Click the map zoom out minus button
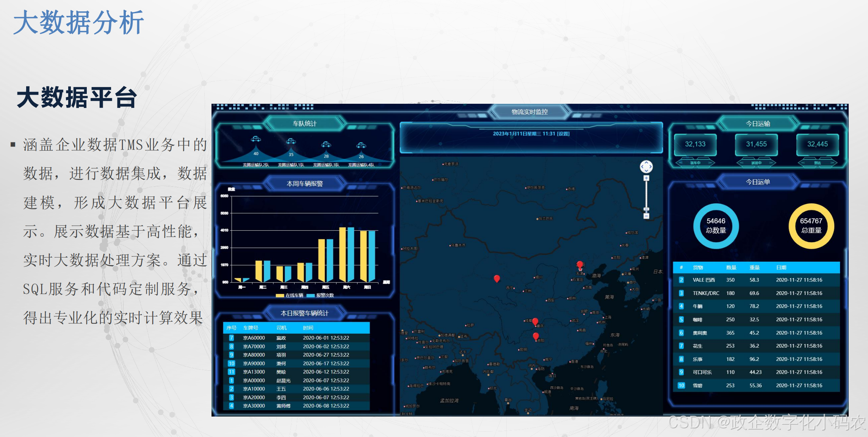This screenshot has height=437, width=868. pos(646,216)
